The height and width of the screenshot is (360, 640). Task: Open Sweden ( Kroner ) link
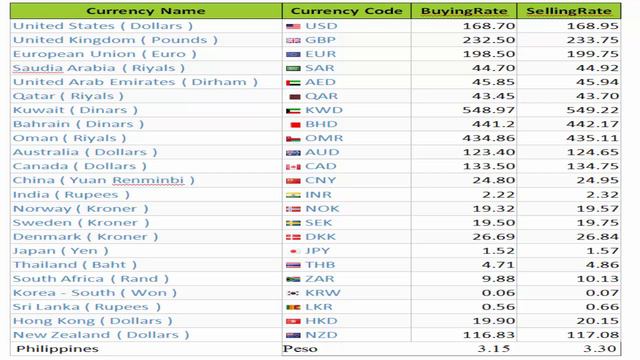coord(81,223)
